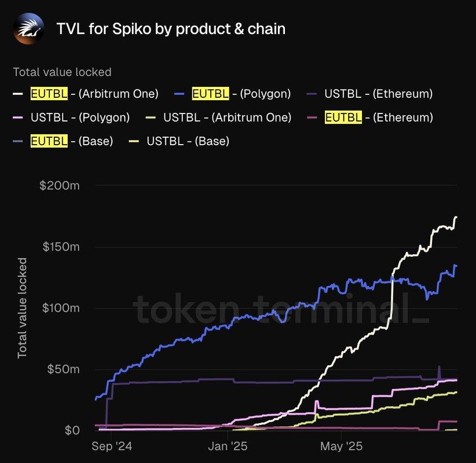The width and height of the screenshot is (476, 463).
Task: Click the Sep '24 axis label
Action: coord(112,446)
